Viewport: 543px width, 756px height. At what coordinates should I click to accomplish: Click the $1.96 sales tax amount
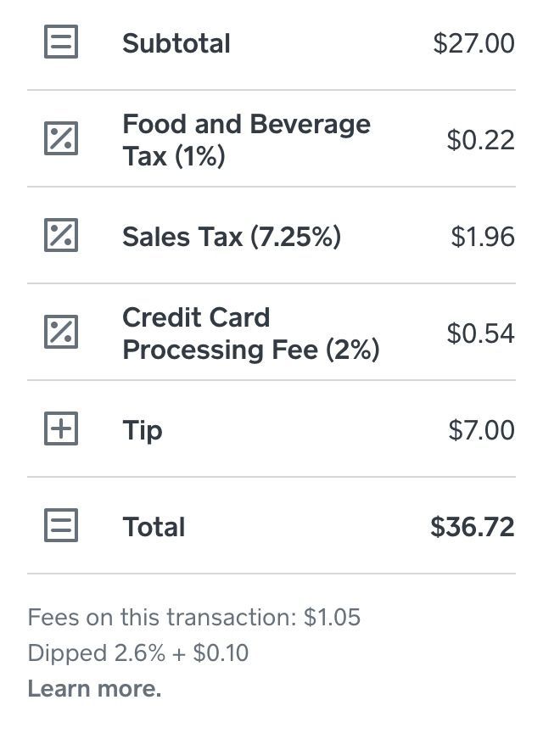point(482,237)
